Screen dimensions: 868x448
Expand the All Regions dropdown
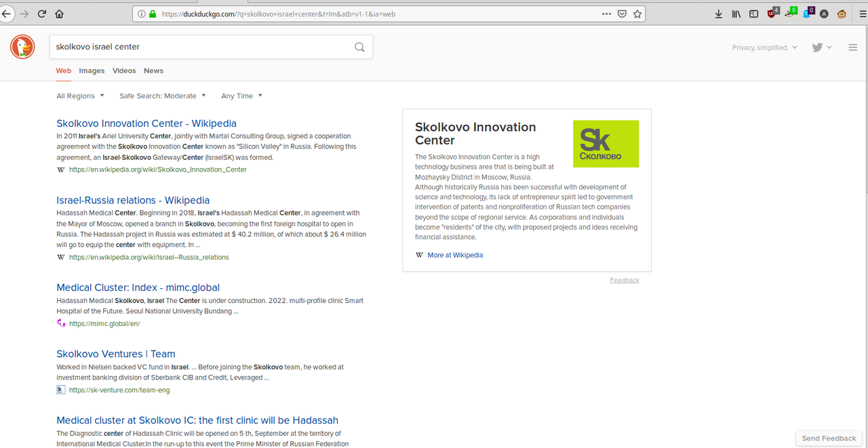(81, 96)
